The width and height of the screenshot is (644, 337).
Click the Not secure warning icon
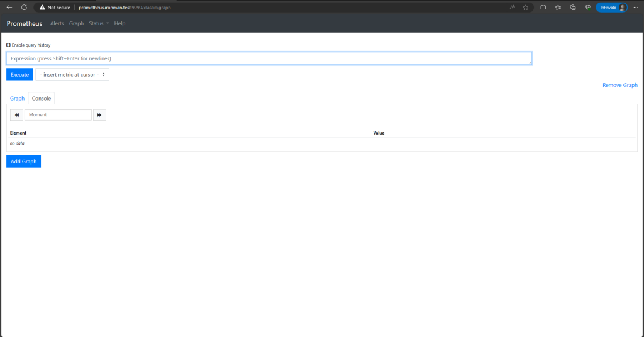pyautogui.click(x=42, y=8)
